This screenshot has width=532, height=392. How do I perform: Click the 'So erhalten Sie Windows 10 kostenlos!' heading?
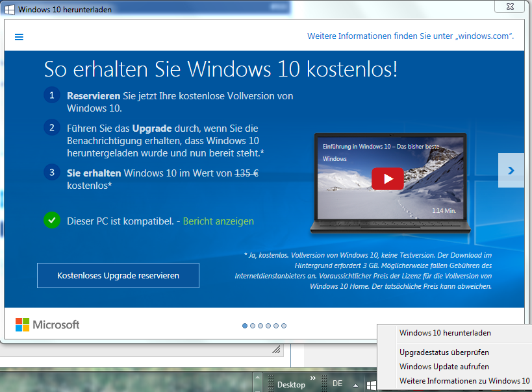coord(221,69)
